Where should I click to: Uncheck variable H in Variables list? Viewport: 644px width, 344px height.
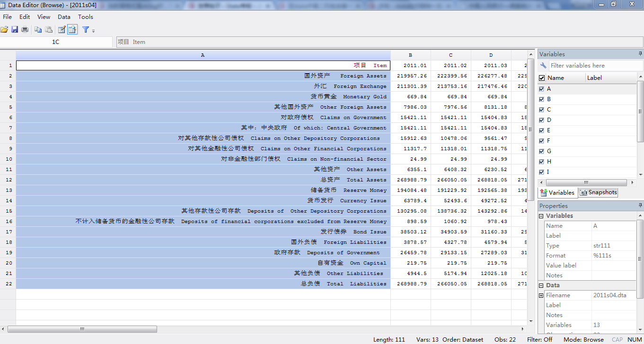(x=542, y=162)
